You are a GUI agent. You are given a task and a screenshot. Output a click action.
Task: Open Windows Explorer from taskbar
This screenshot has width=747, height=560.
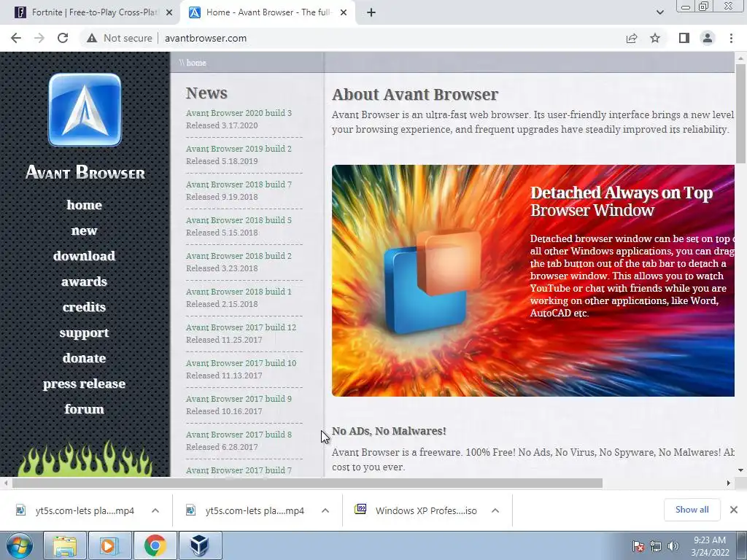coord(65,545)
